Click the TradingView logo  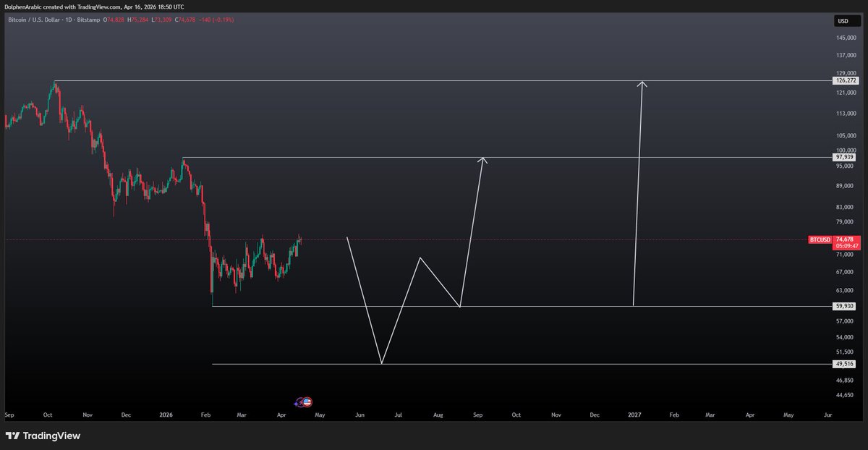(x=43, y=436)
